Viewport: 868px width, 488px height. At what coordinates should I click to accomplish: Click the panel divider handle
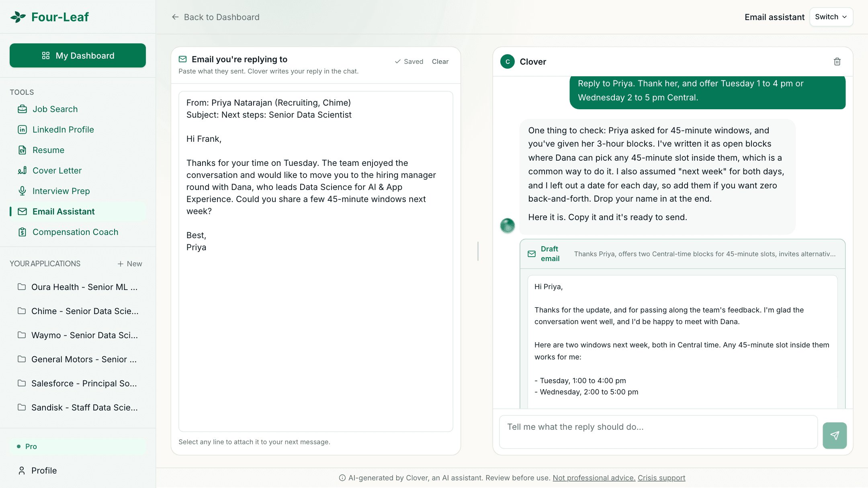coord(478,251)
